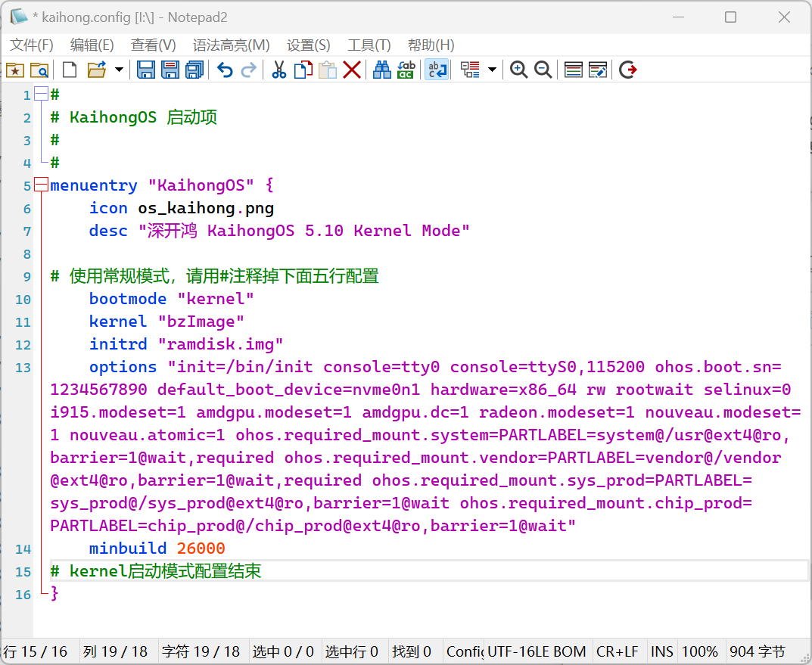This screenshot has height=665, width=812.
Task: Open the 语法高亮(M) menu
Action: point(232,45)
